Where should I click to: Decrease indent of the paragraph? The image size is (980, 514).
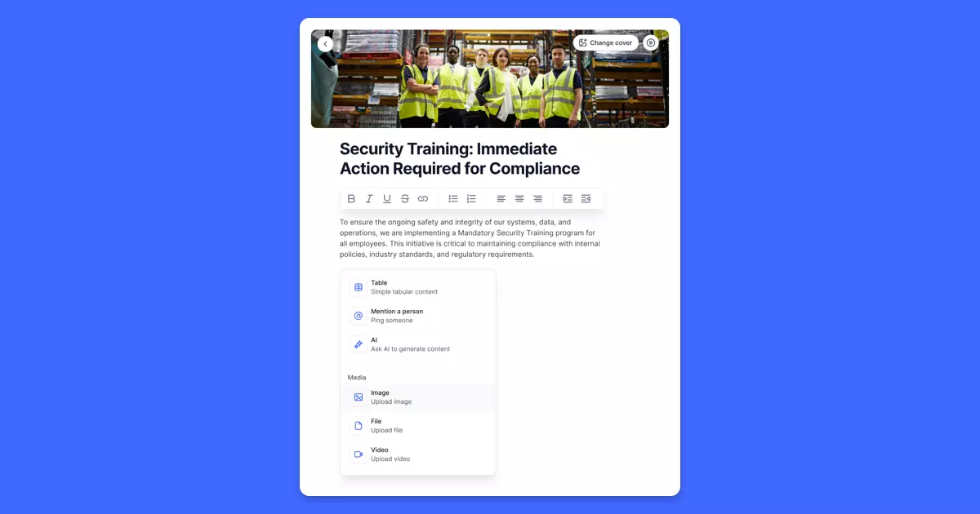[586, 198]
